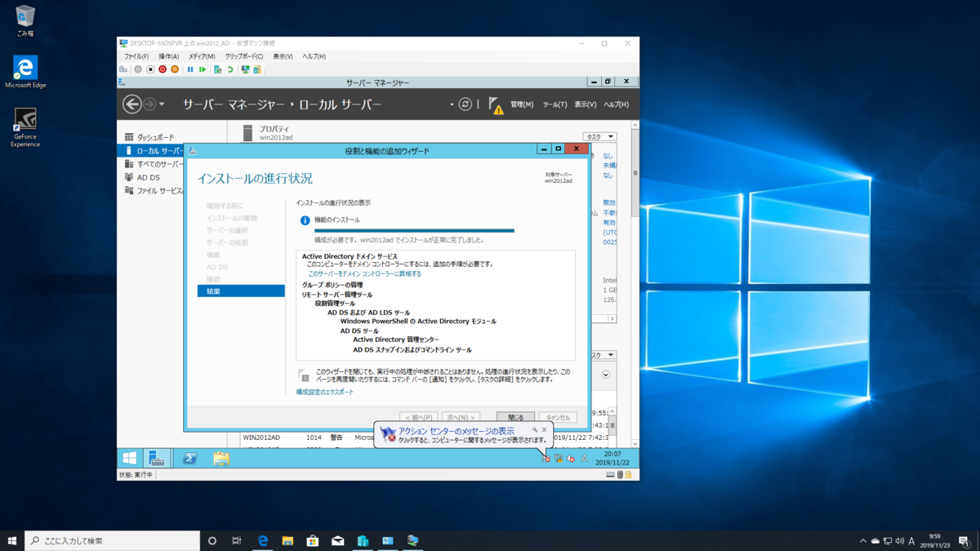This screenshot has height=551, width=980.
Task: Click the Action Center flag tray icon in VM
Action: (x=546, y=459)
